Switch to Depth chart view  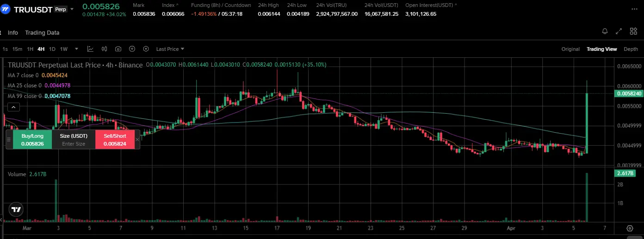(631, 49)
